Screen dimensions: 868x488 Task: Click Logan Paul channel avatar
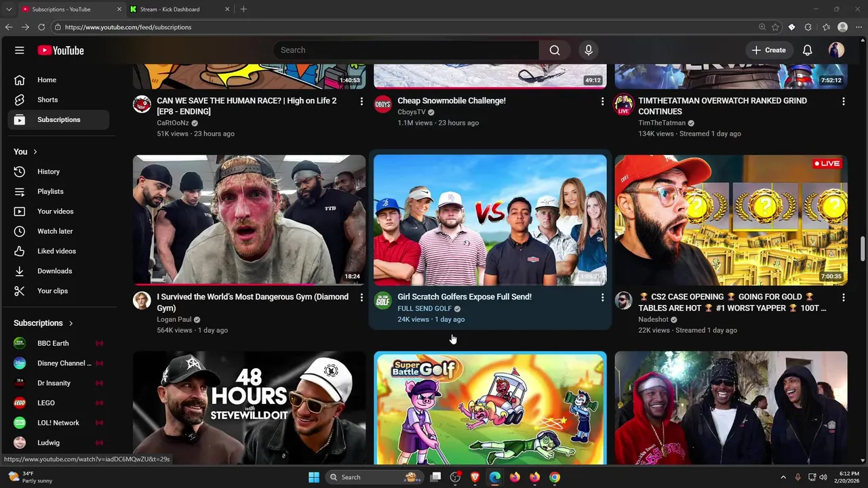[142, 300]
